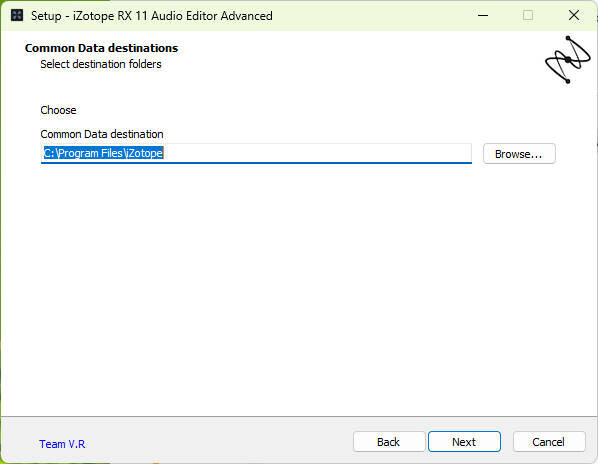Open the Team V.R link
Viewport: 598px width, 464px height.
[x=62, y=444]
